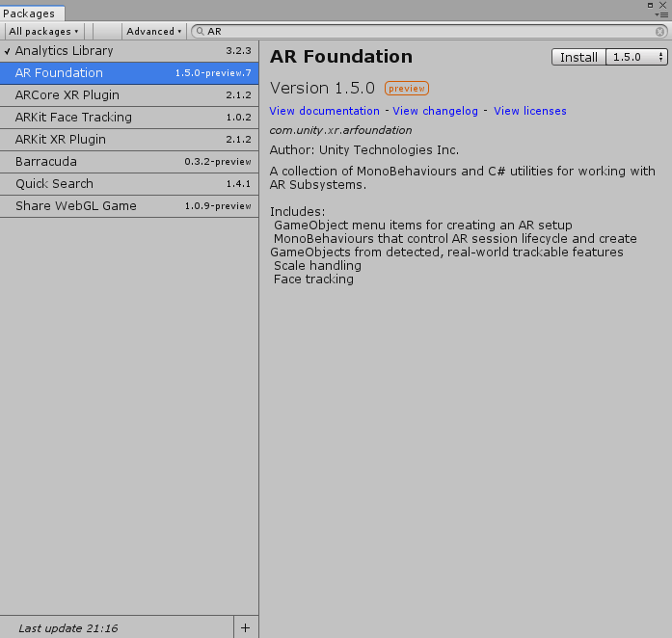Click the 1.0.2 ARKit Face Tracking version
Image resolution: width=672 pixels, height=638 pixels.
[x=238, y=118]
